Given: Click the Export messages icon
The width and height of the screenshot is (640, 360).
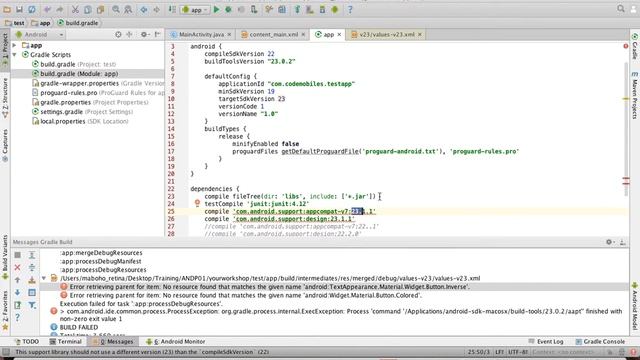Looking at the screenshot, I should [x=18, y=305].
